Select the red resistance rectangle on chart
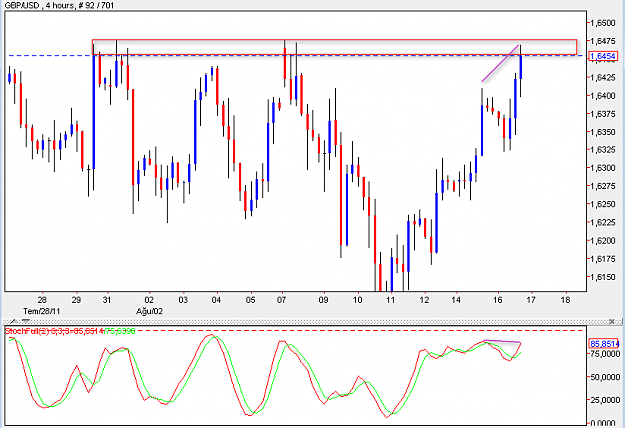625x428 pixels. tap(334, 47)
